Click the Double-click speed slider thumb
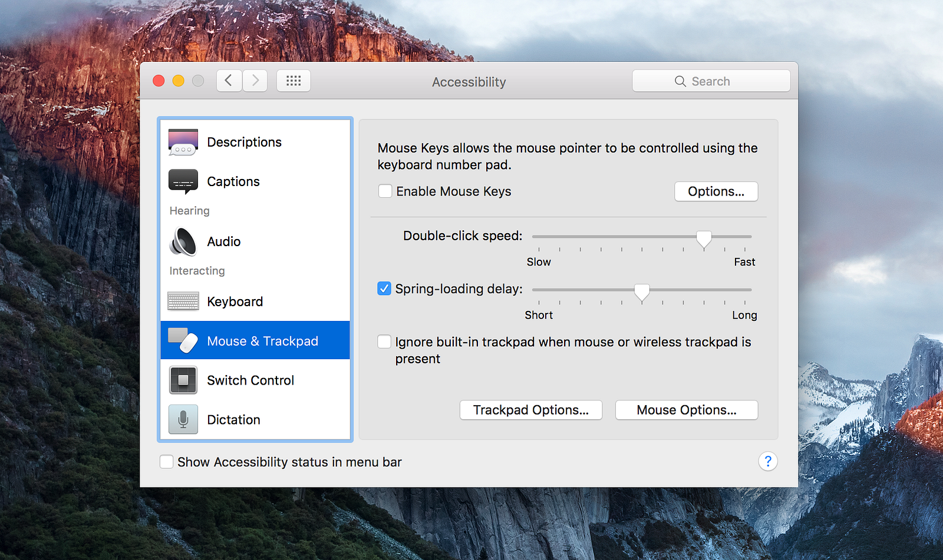Image resolution: width=943 pixels, height=560 pixels. (x=704, y=238)
